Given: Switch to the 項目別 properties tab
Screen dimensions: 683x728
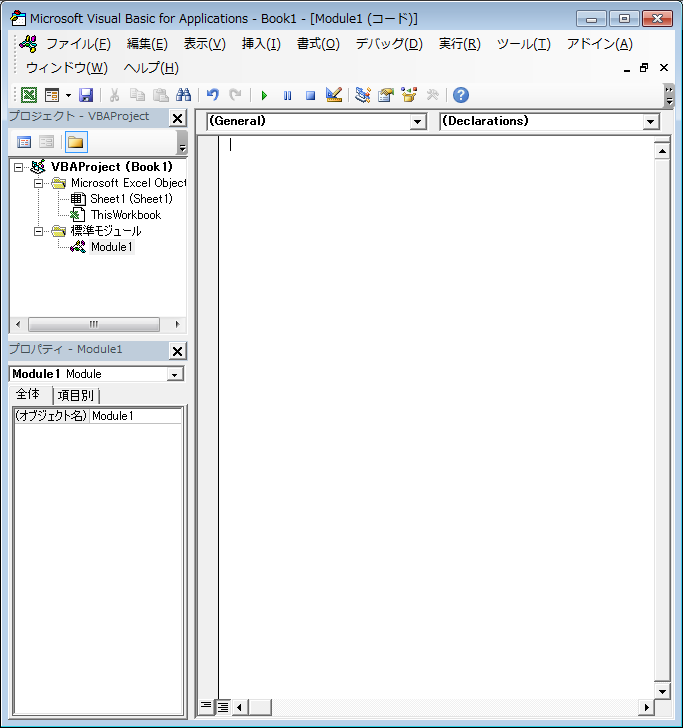Looking at the screenshot, I should (x=76, y=396).
